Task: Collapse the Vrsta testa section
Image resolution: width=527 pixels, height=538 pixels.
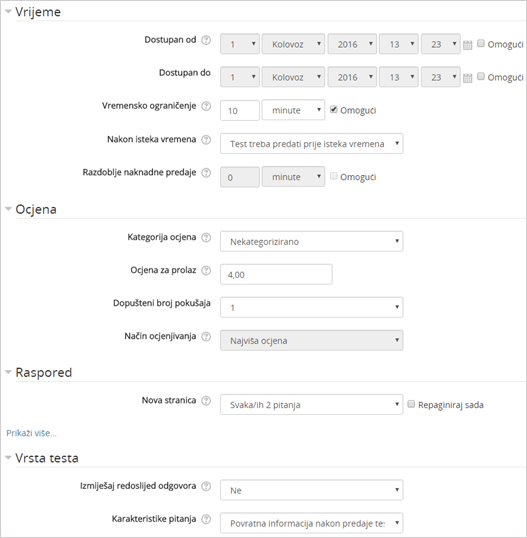Action: 8,457
